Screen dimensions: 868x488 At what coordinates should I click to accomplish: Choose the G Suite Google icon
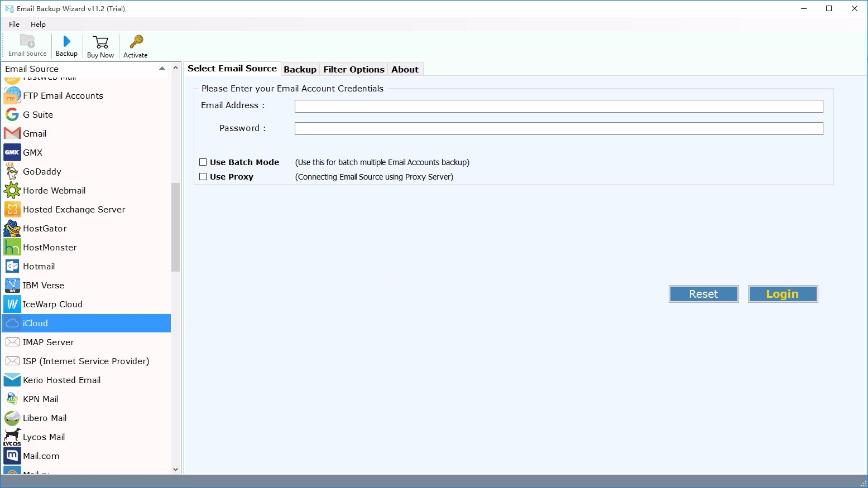click(x=12, y=115)
